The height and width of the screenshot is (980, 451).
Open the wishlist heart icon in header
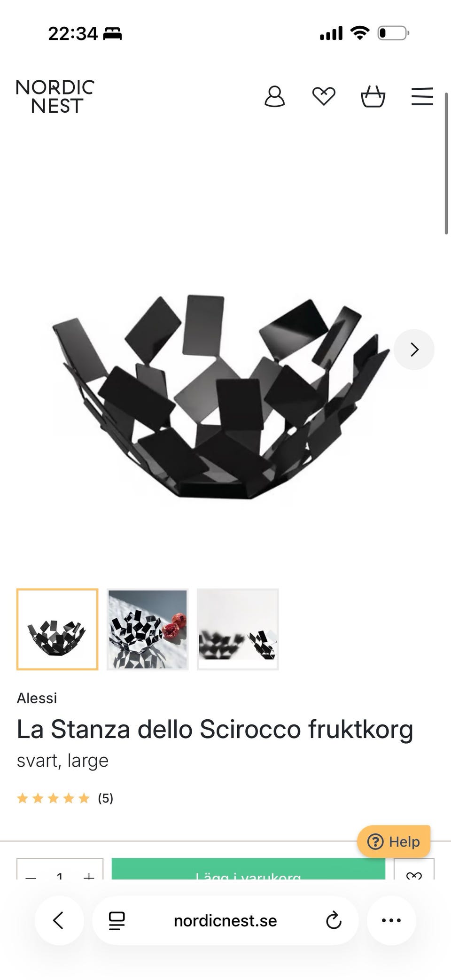click(324, 97)
